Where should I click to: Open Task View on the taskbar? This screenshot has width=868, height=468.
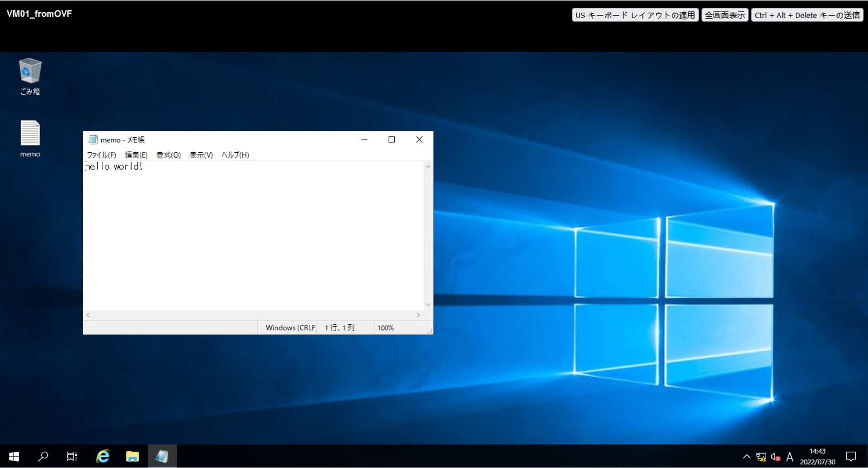pyautogui.click(x=72, y=456)
